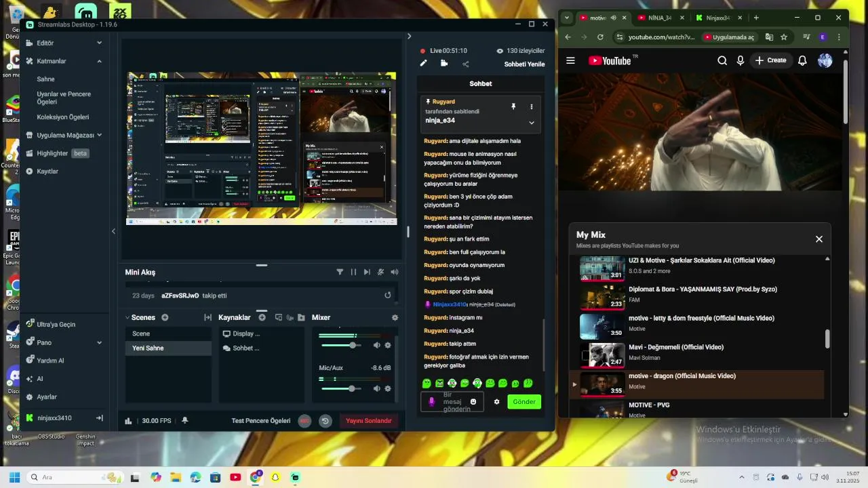
Task: Open emoji picker in chat input
Action: 473,402
